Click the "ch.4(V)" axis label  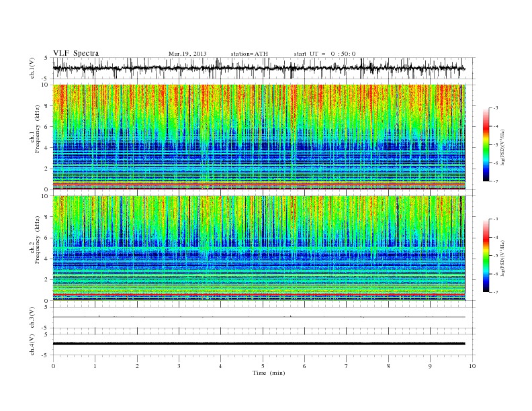pos(32,345)
